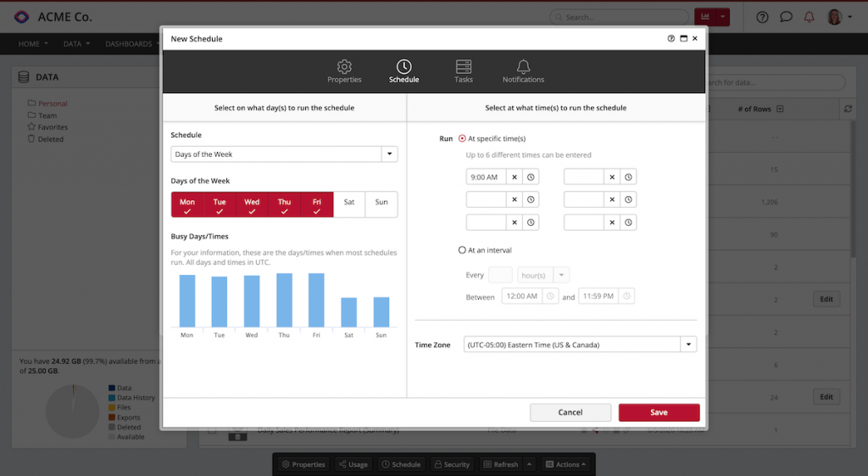Viewport: 868px width, 476px height.
Task: Click the top bar Search field
Action: tap(620, 17)
